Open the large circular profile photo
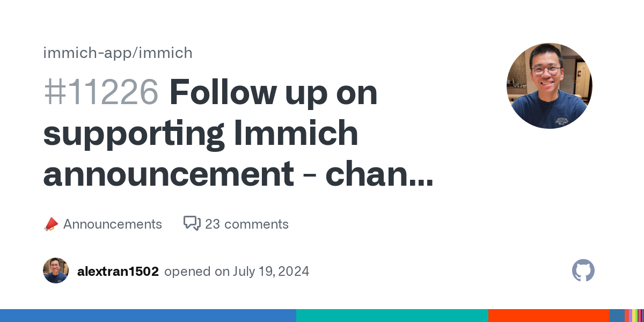The height and width of the screenshot is (322, 644). (x=549, y=86)
